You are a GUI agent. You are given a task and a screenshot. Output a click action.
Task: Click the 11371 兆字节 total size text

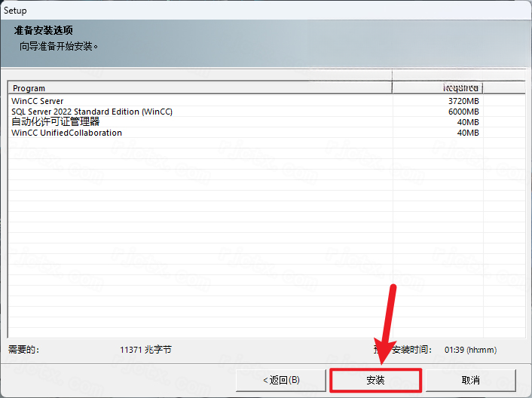[x=145, y=350]
